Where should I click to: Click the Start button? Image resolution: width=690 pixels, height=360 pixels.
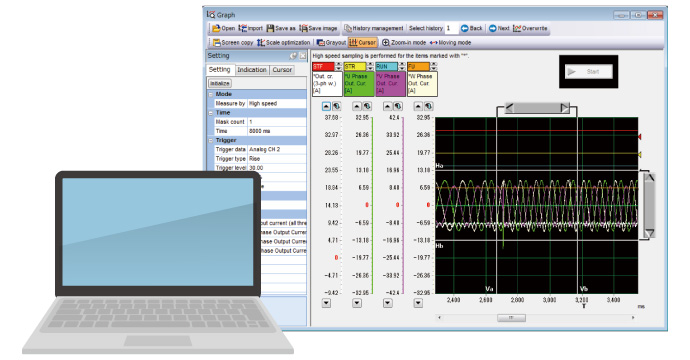coord(589,72)
